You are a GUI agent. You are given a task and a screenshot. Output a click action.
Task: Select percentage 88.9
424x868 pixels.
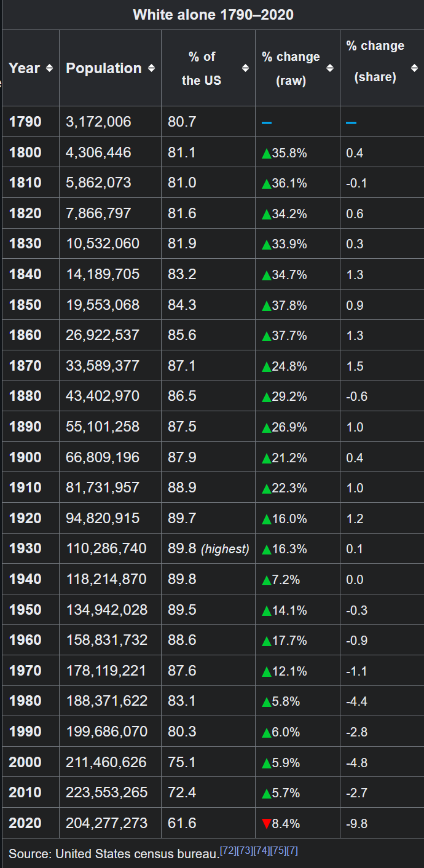tap(182, 487)
